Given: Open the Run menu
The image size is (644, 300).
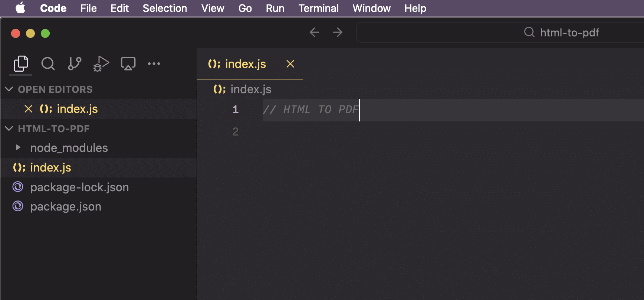Looking at the screenshot, I should 275,8.
